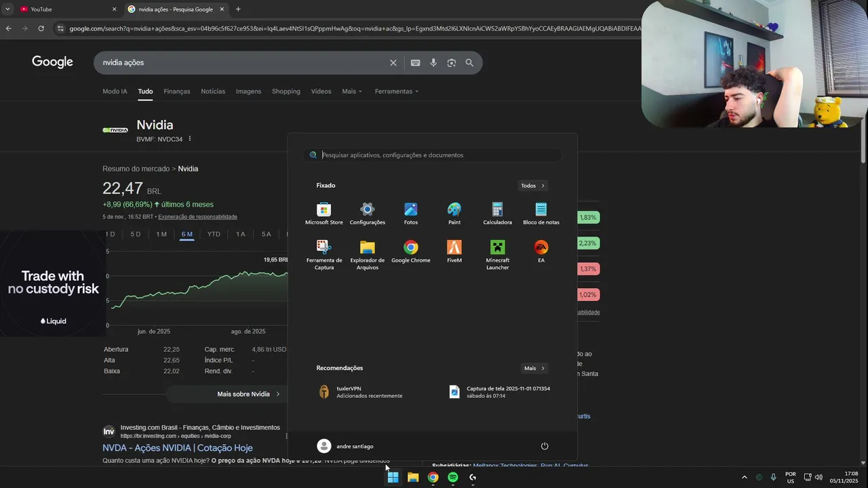Image resolution: width=868 pixels, height=488 pixels.
Task: Open volume control in system tray
Action: tap(818, 477)
